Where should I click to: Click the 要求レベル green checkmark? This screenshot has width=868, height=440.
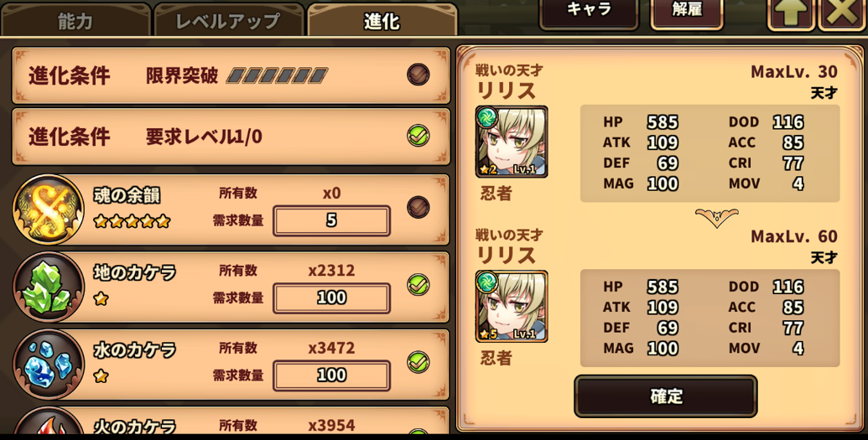418,136
